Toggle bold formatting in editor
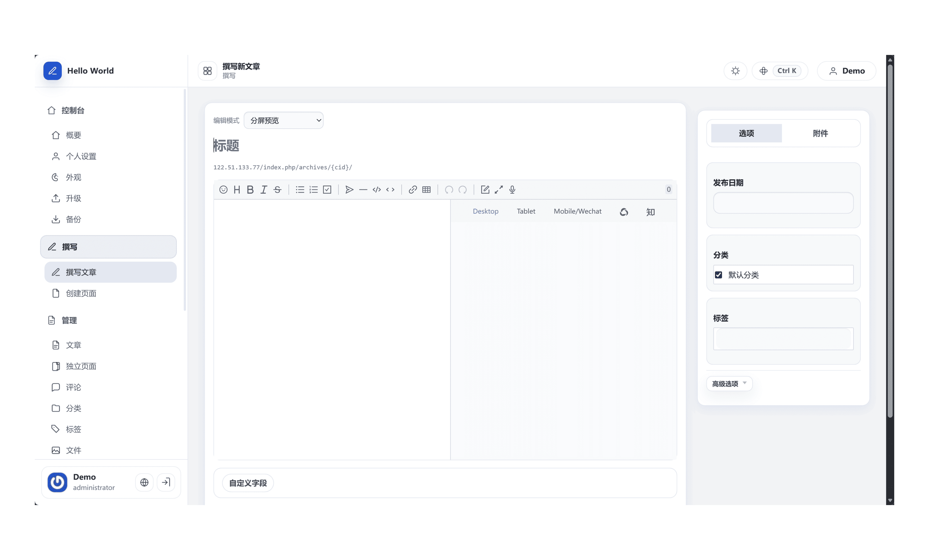The width and height of the screenshot is (929, 560). [250, 190]
